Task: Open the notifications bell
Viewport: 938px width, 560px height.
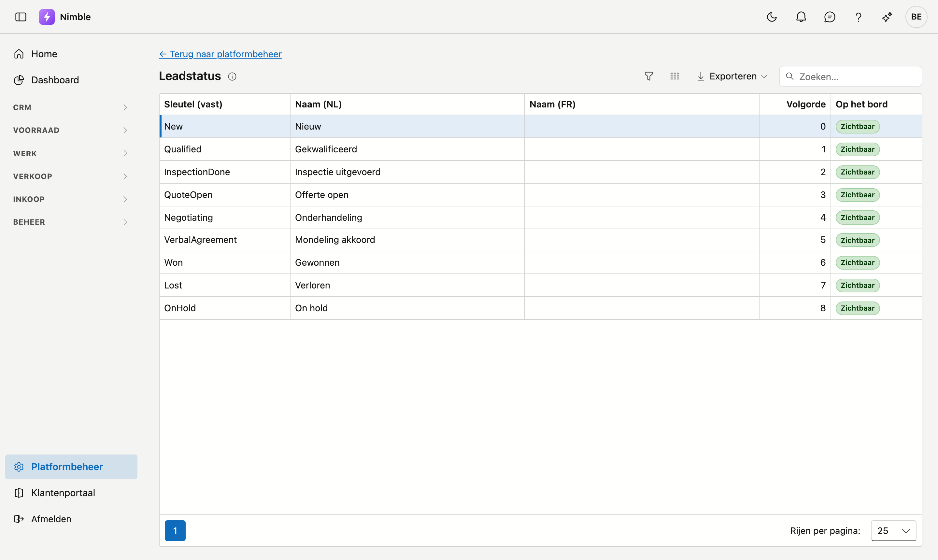Action: (801, 17)
